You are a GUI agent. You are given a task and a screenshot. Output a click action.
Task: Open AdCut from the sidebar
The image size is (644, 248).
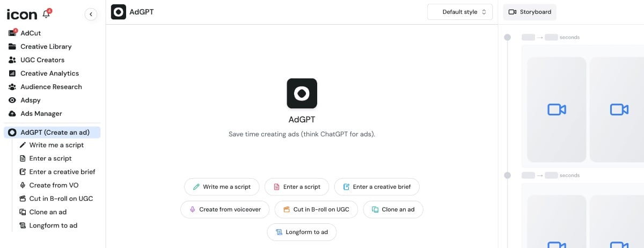pos(31,33)
